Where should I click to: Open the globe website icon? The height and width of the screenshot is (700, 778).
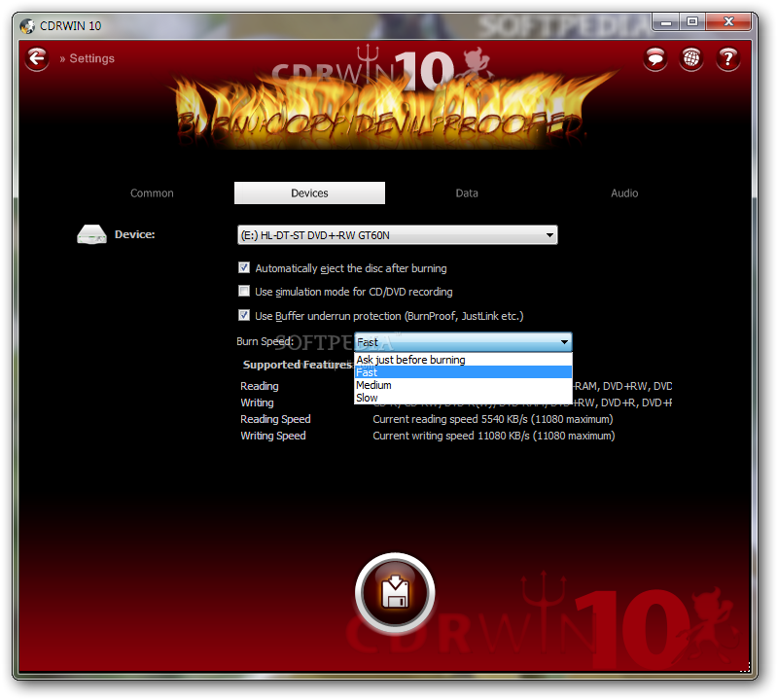tap(691, 58)
